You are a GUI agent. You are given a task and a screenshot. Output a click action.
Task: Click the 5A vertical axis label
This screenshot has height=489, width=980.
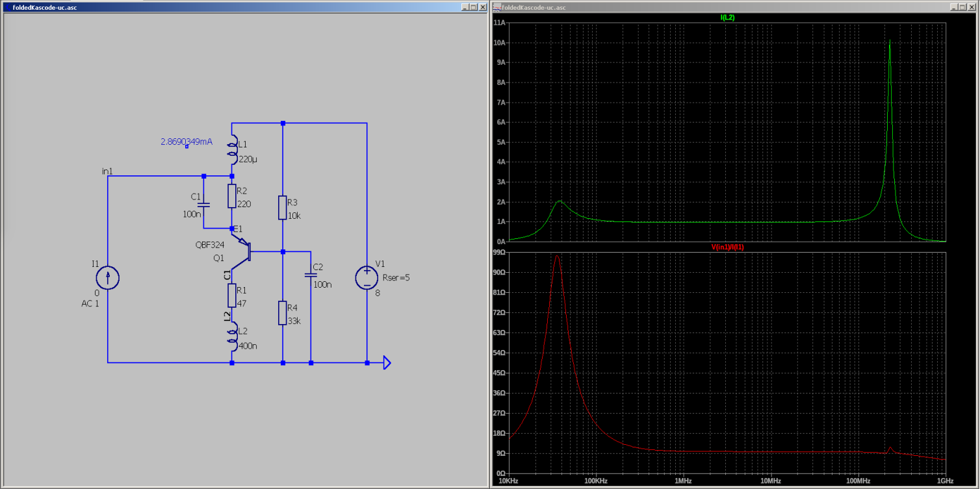502,142
